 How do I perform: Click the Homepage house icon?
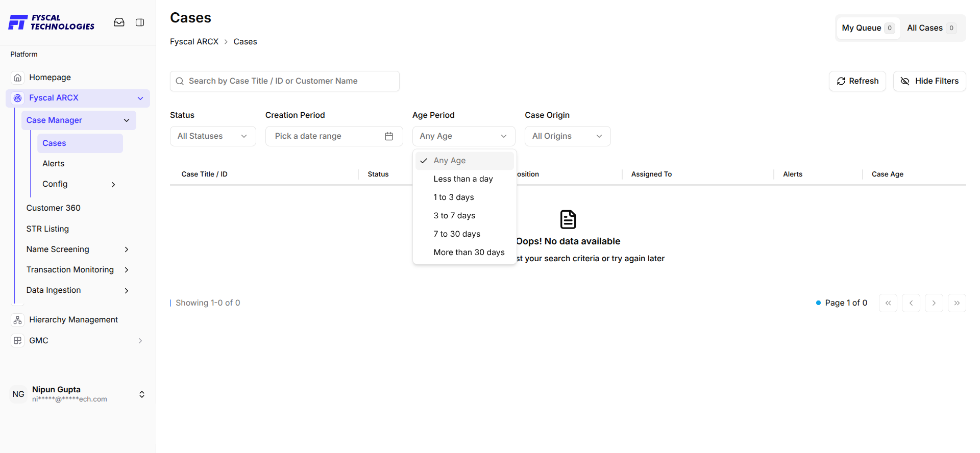(x=18, y=78)
